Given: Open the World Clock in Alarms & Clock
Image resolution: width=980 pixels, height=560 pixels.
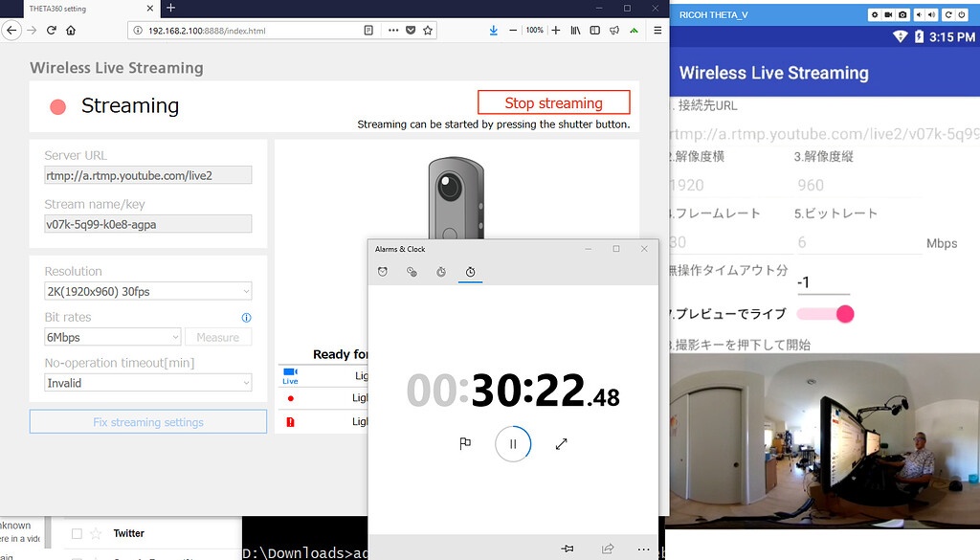Looking at the screenshot, I should click(412, 271).
